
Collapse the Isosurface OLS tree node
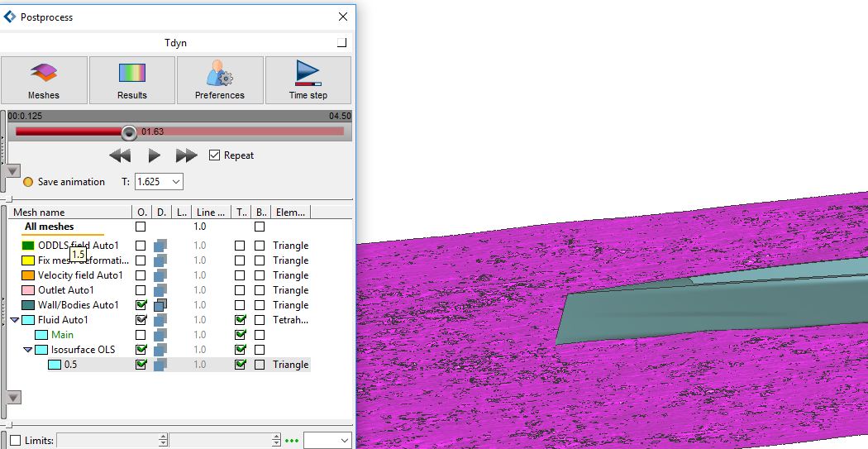(26, 350)
